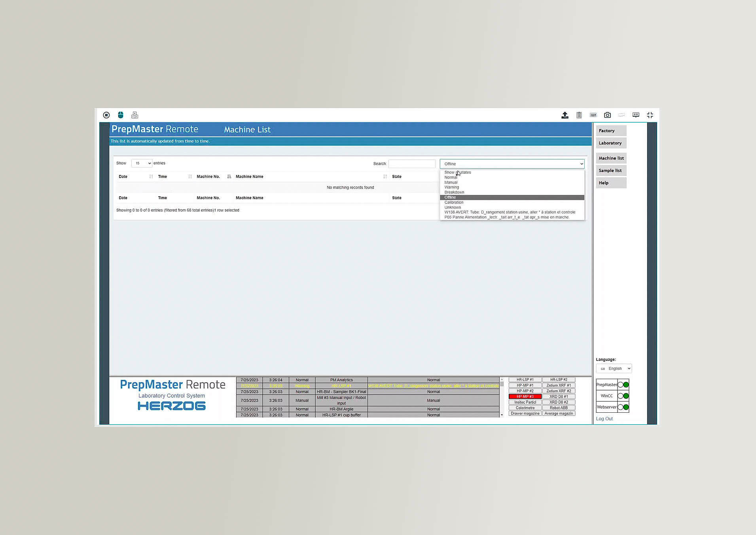
Task: Select the 'Unknown' state option
Action: point(512,207)
